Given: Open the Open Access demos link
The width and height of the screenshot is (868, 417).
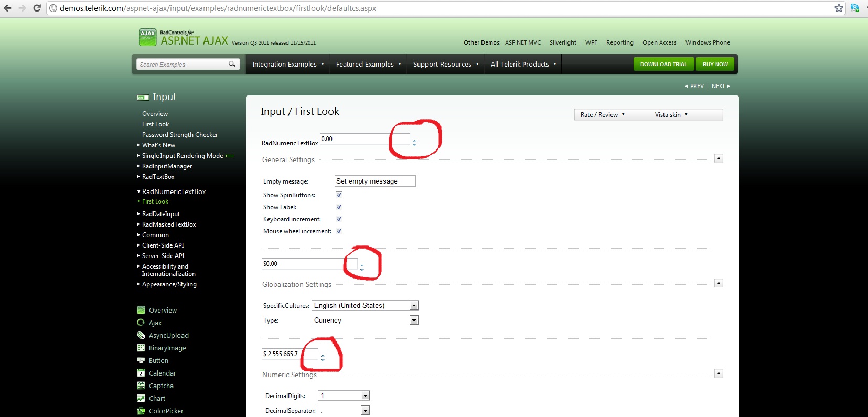Looking at the screenshot, I should coord(659,42).
